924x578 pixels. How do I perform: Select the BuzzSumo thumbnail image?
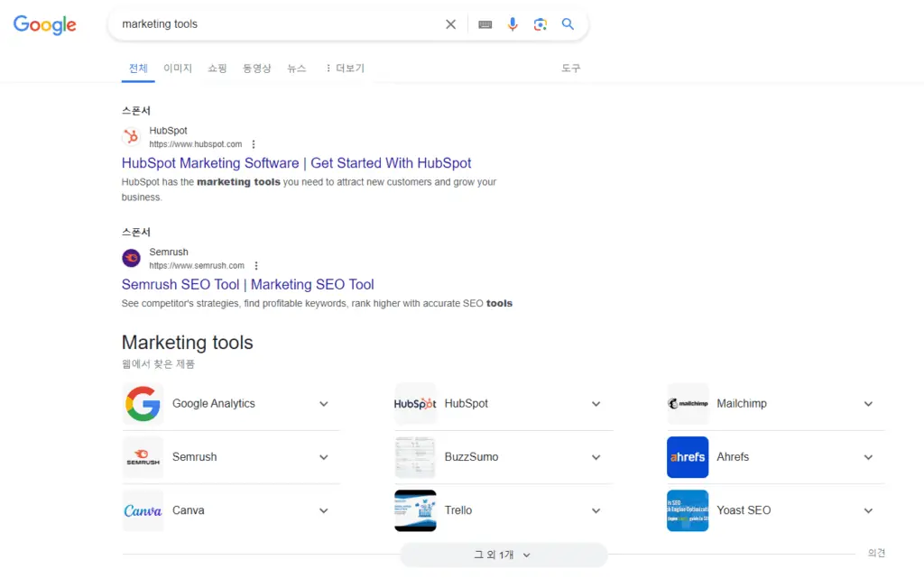[x=415, y=457]
